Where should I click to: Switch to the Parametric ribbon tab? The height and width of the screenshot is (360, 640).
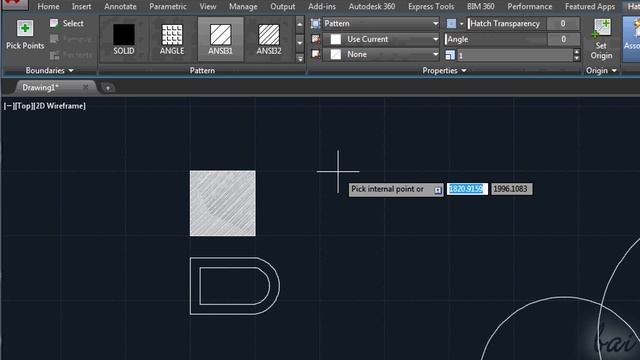[x=168, y=7]
